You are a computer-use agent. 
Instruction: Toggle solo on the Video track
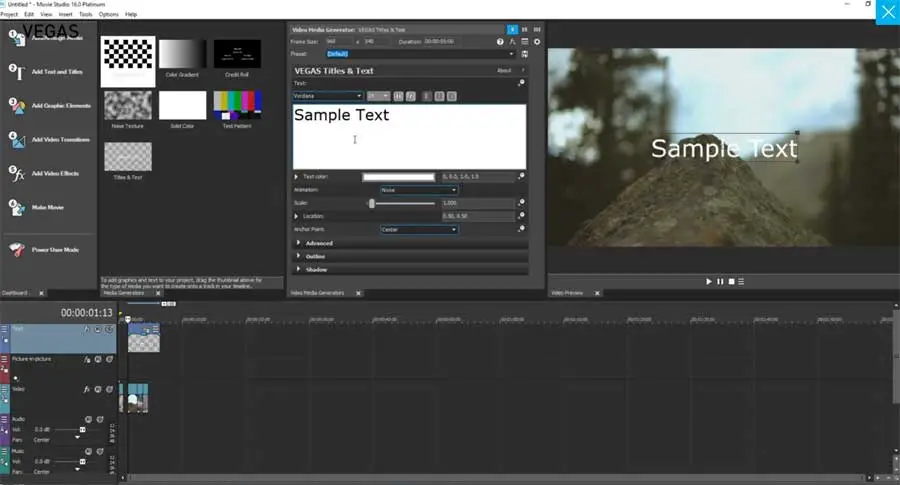tap(109, 388)
